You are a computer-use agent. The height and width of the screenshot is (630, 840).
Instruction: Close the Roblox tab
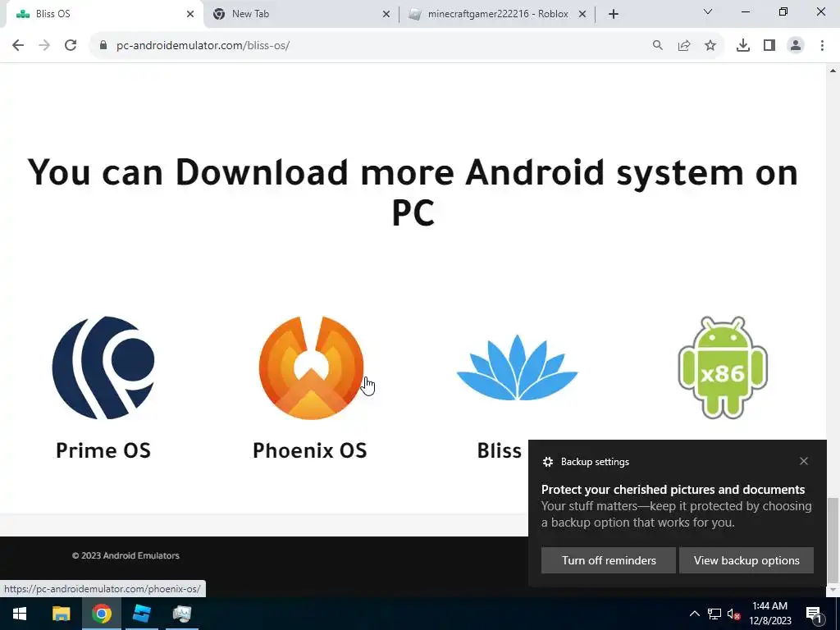tap(582, 14)
